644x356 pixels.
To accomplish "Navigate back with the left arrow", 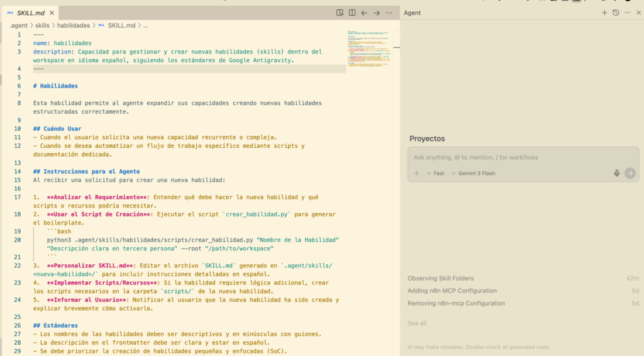I will tap(364, 13).
